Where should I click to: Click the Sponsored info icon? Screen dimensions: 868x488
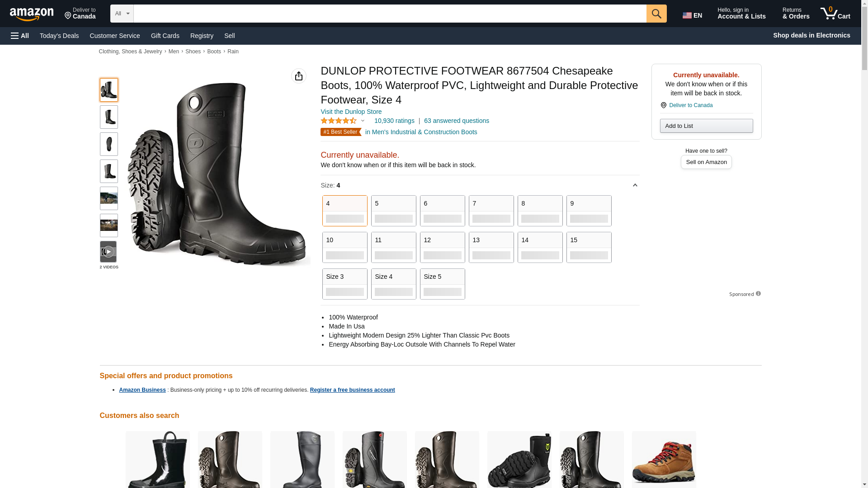758,294
